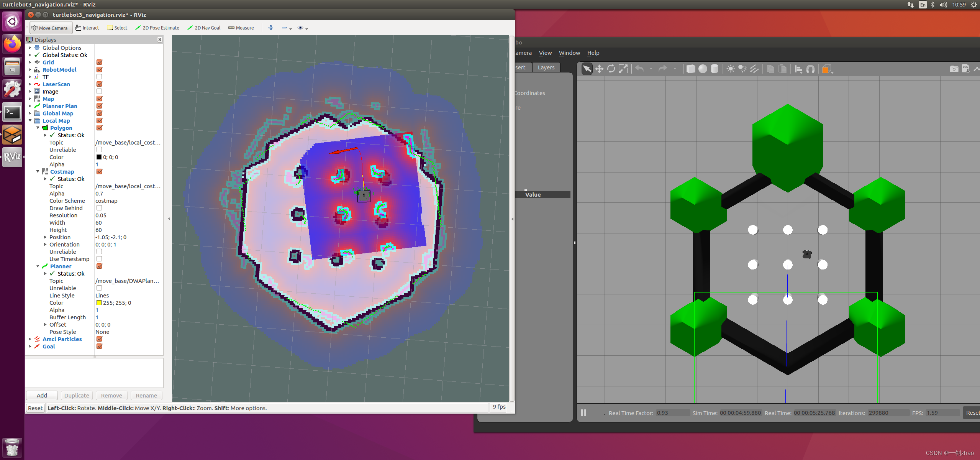The image size is (980, 460).
Task: Take a Gazebo screenshot with camera icon
Action: pos(954,69)
